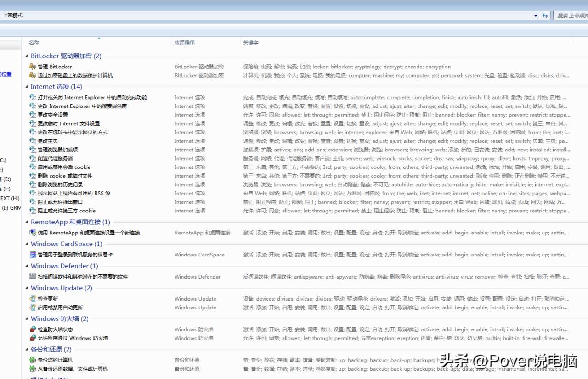Collapse the Windows Defender group
The image size is (588, 379).
pos(27,266)
